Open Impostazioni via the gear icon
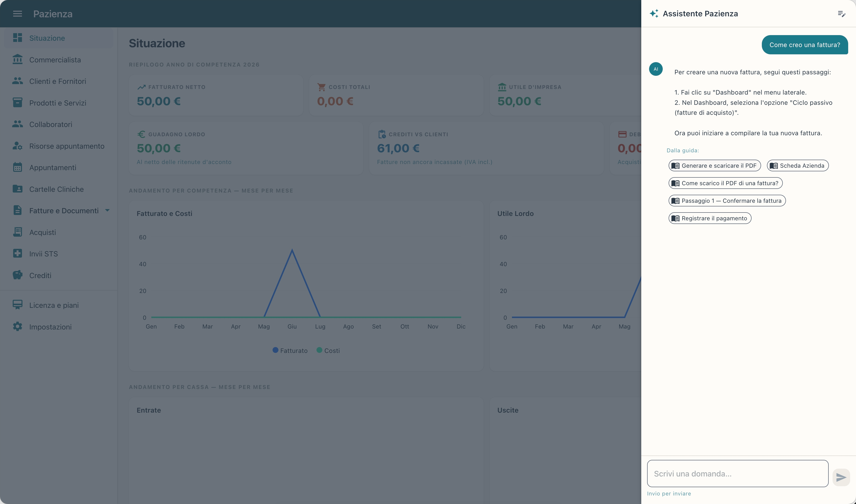Image resolution: width=856 pixels, height=504 pixels. [x=17, y=326]
